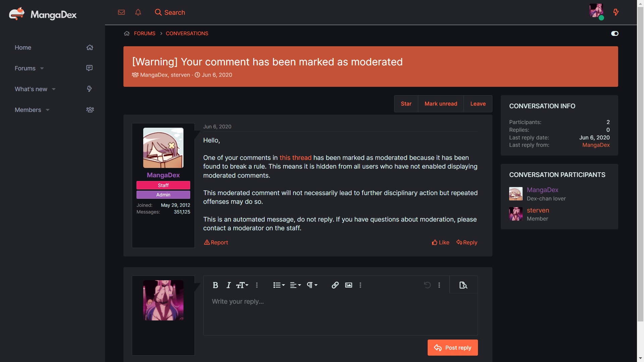The width and height of the screenshot is (644, 362).
Task: Click the What's new bolt icon in sidebar
Action: tap(89, 89)
